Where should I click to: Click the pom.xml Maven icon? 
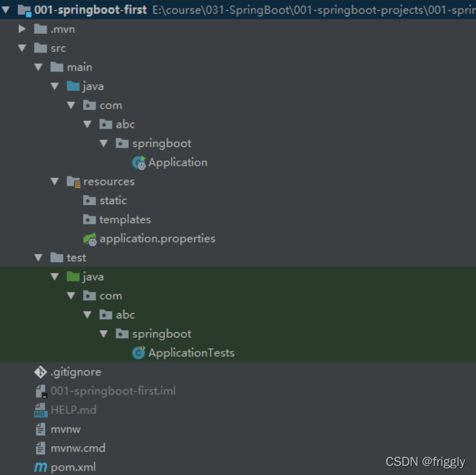pos(41,467)
